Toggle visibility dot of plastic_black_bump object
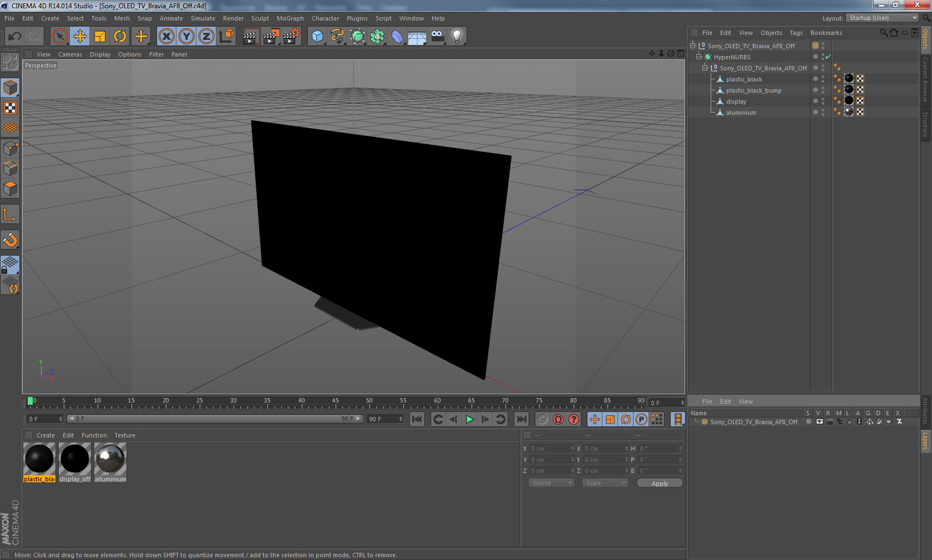Viewport: 932px width, 560px height. pyautogui.click(x=823, y=90)
